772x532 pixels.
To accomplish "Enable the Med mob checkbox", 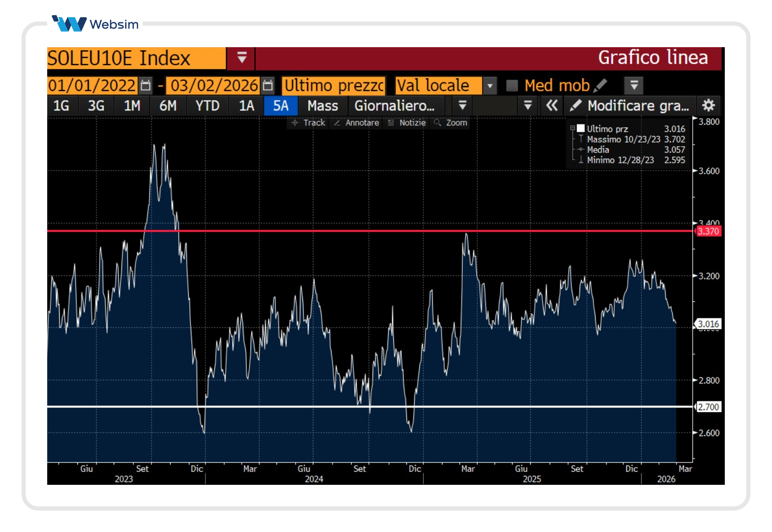I will [x=512, y=86].
